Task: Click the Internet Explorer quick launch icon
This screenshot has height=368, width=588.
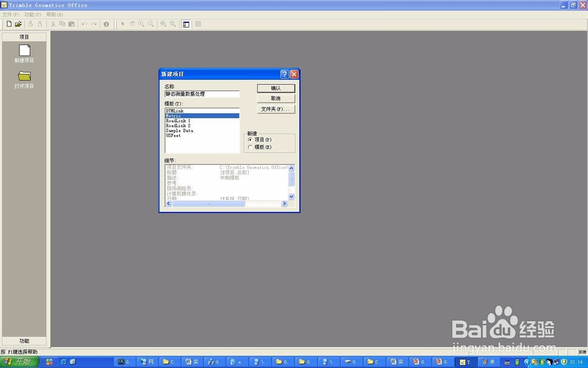Action: (64, 362)
